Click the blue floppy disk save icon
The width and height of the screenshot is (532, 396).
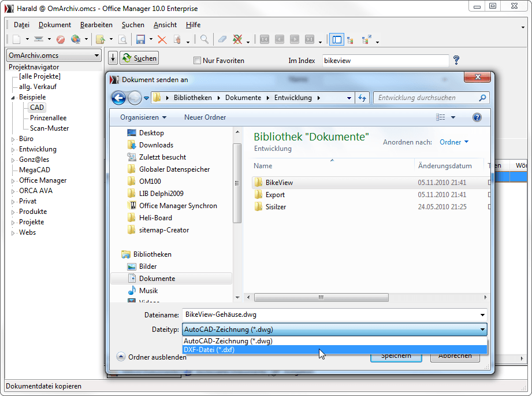[140, 39]
